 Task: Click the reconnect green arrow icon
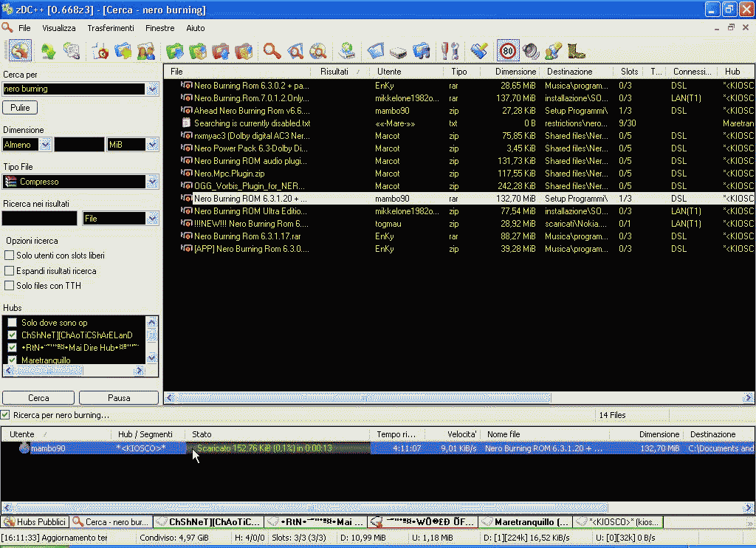[49, 51]
